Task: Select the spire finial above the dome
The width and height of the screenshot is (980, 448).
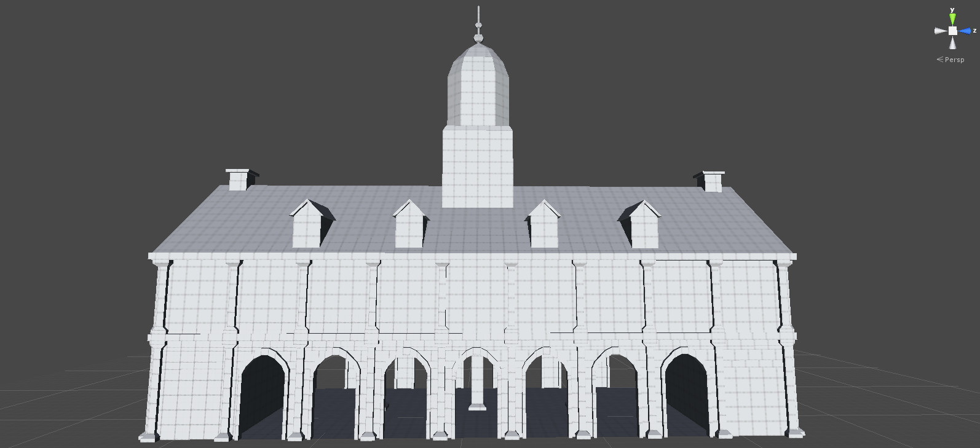Action: (x=478, y=25)
